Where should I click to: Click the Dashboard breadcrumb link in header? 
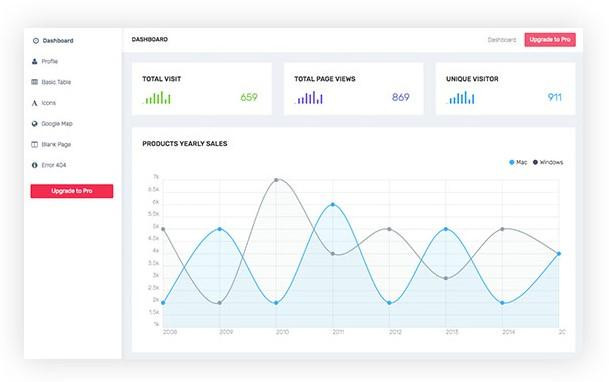502,40
